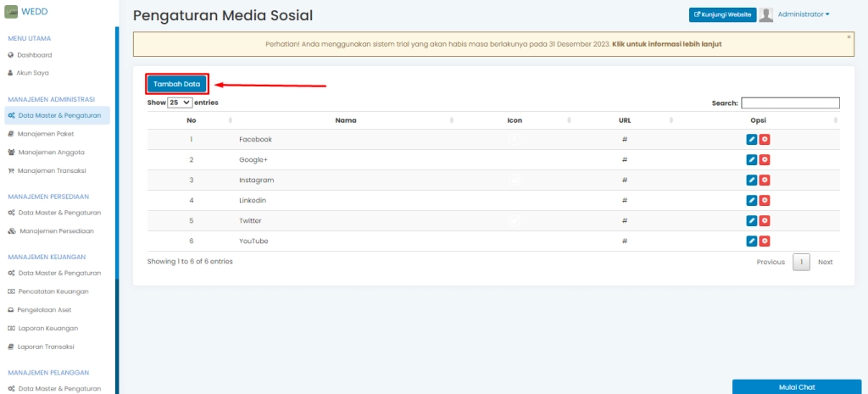Image resolution: width=868 pixels, height=394 pixels.
Task: Click the edit icon for Twitter row
Action: tap(751, 220)
